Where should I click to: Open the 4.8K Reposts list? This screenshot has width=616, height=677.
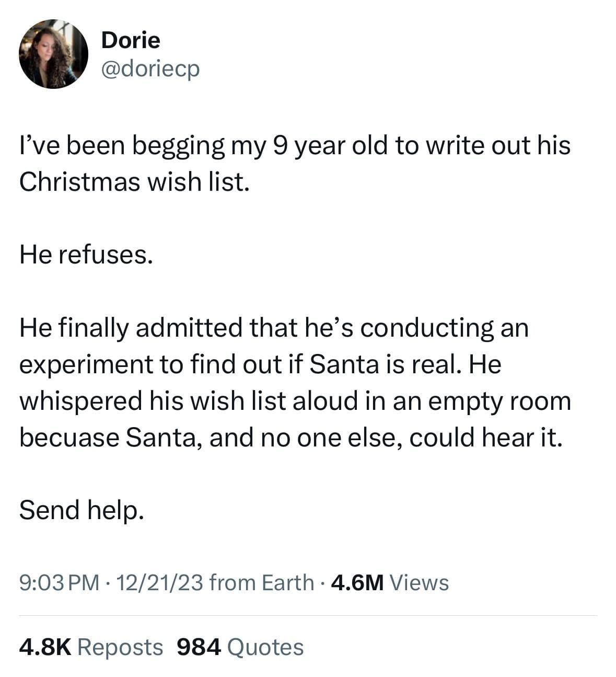[91, 647]
